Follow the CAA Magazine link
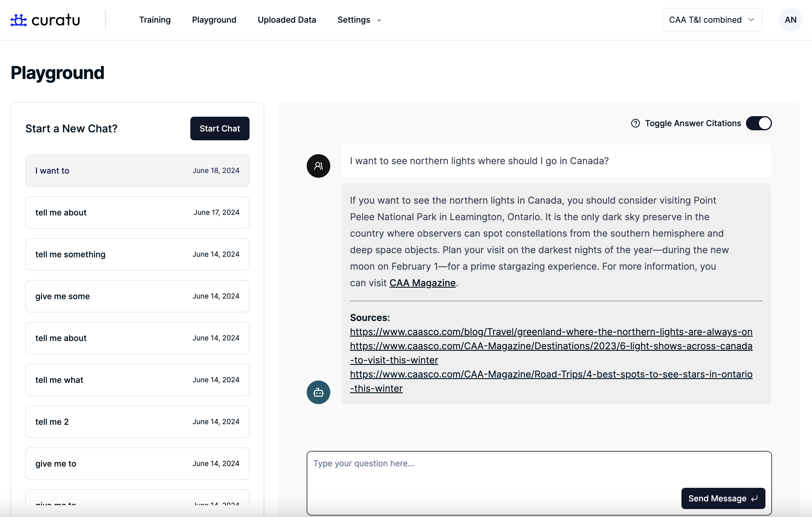This screenshot has height=517, width=812. [422, 283]
